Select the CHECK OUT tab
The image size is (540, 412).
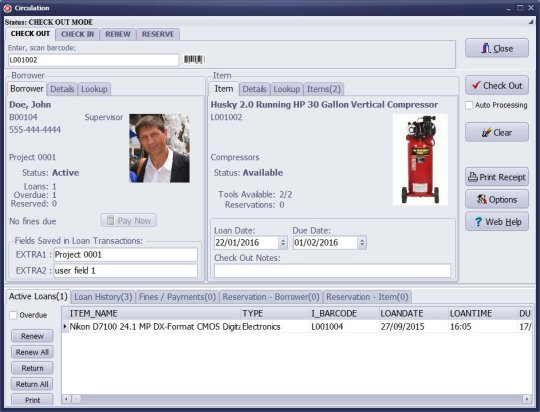[x=30, y=34]
